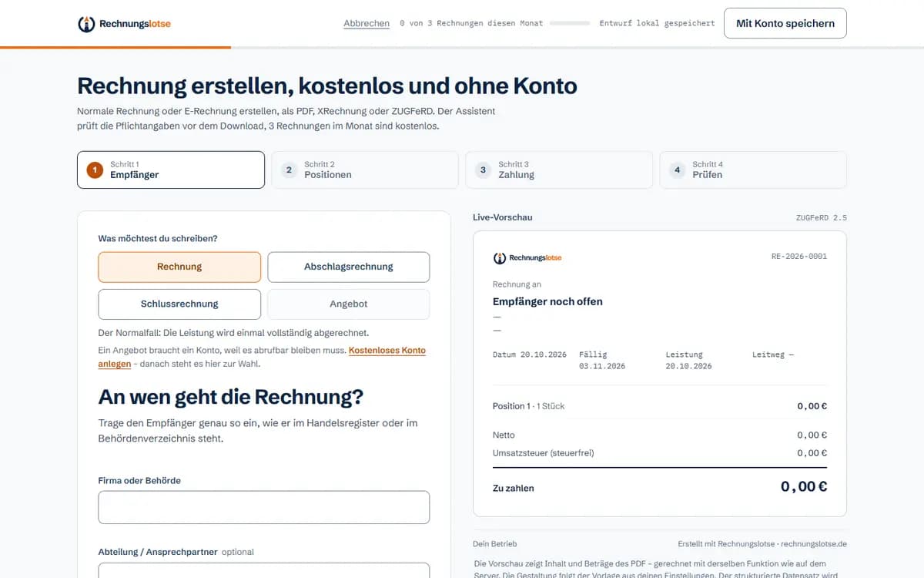
Task: Click the Dein Betrieb footer label
Action: pyautogui.click(x=495, y=543)
